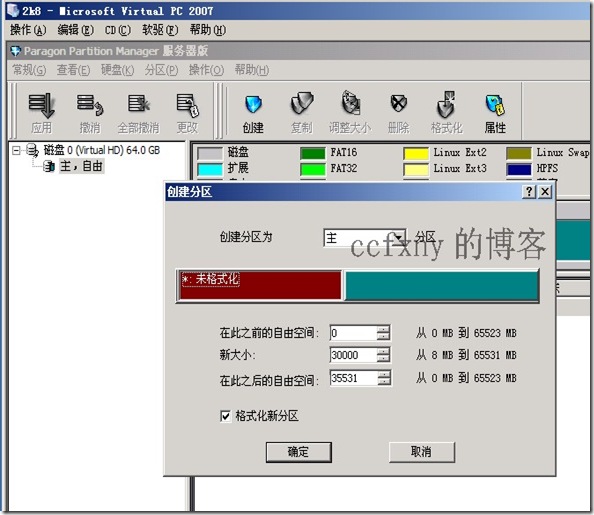Click the 从 8 MB 到 65531 MB text
Viewport: 594px width, 515px height.
[466, 355]
